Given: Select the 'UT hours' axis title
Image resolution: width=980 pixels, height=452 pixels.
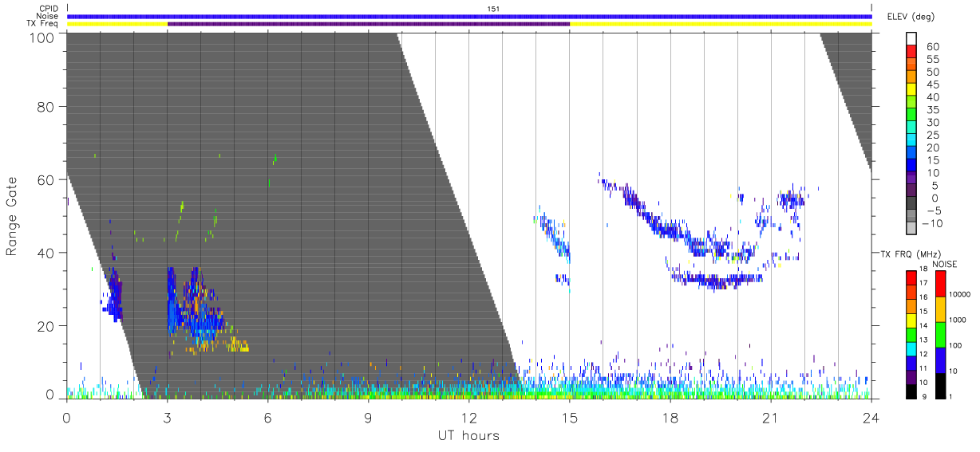Looking at the screenshot, I should (x=468, y=435).
